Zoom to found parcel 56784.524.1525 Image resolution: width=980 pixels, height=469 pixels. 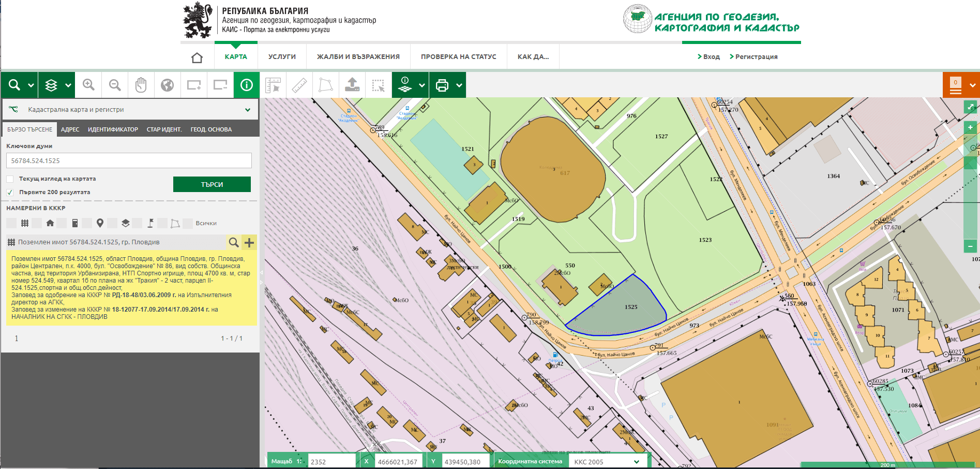click(234, 242)
